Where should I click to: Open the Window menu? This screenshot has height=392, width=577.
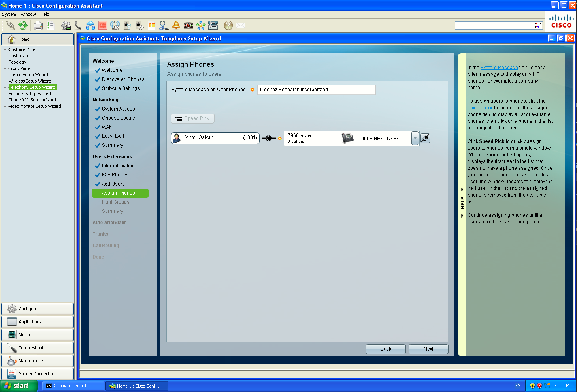[28, 14]
